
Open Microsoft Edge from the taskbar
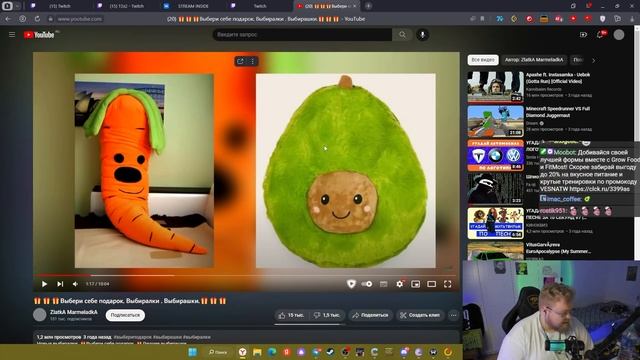(x=272, y=351)
